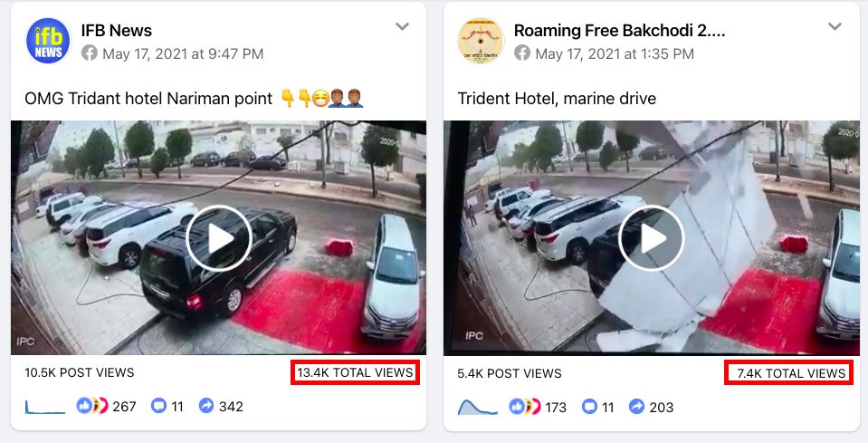
Task: Click the May 17, 2021 1:35 PM timestamp
Action: [615, 53]
